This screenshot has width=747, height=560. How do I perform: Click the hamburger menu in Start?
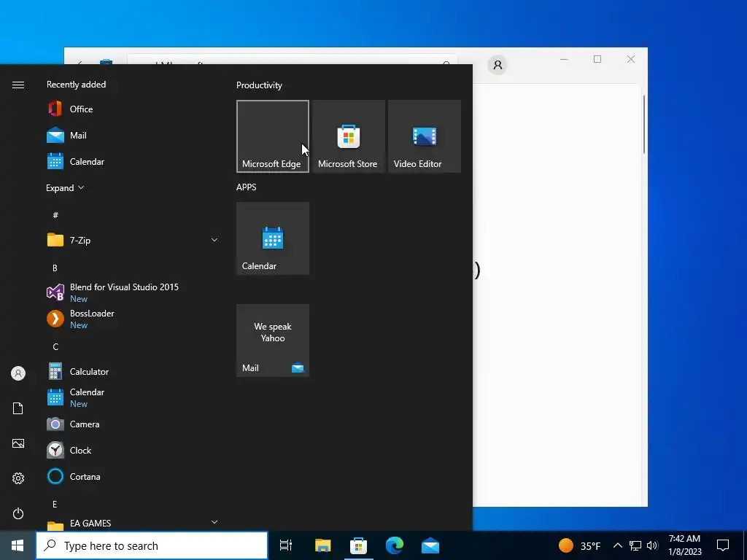pos(18,85)
